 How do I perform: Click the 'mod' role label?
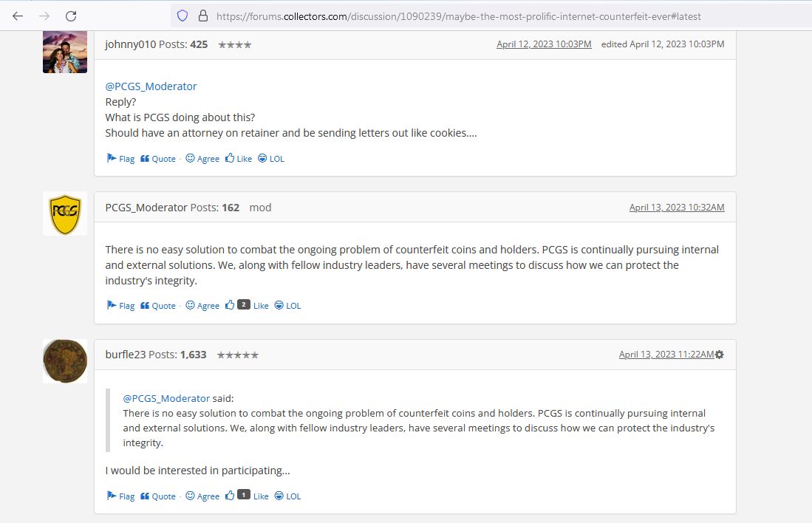[261, 208]
